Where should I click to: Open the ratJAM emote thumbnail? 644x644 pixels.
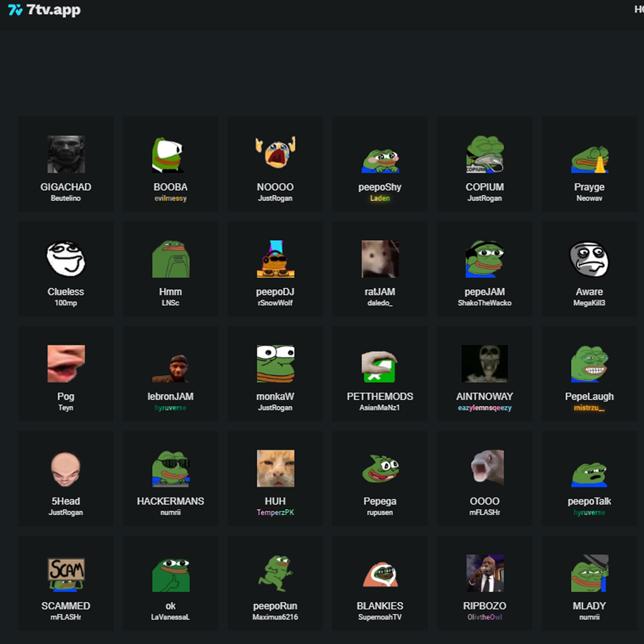click(x=380, y=259)
